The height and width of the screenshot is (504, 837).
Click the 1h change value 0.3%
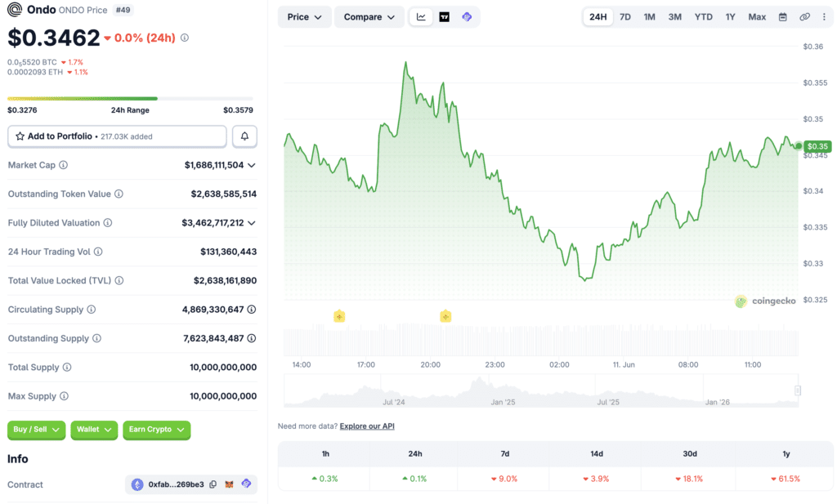click(325, 479)
